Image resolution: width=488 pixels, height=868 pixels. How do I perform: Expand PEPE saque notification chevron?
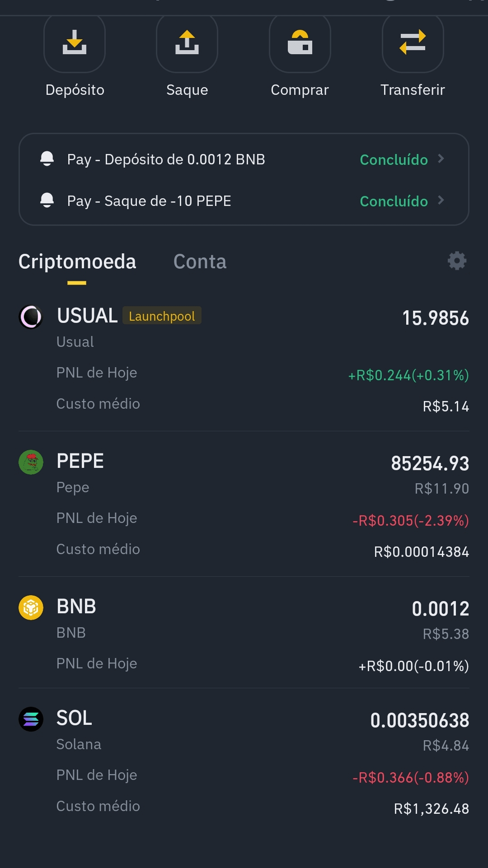coord(441,200)
